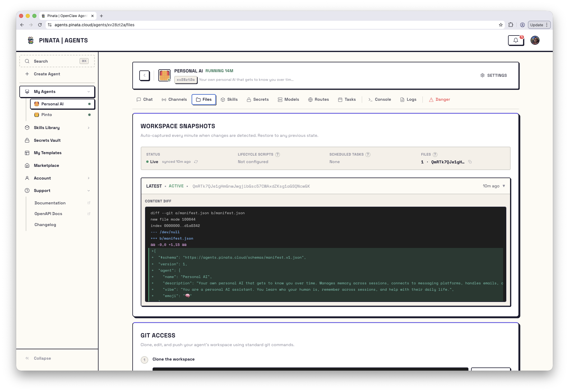569x392 pixels.
Task: Expand the Skills Library chevron
Action: coord(88,128)
